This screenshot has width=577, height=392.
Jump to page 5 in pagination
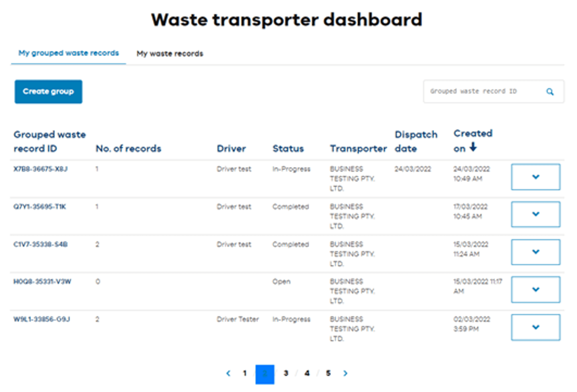click(328, 373)
